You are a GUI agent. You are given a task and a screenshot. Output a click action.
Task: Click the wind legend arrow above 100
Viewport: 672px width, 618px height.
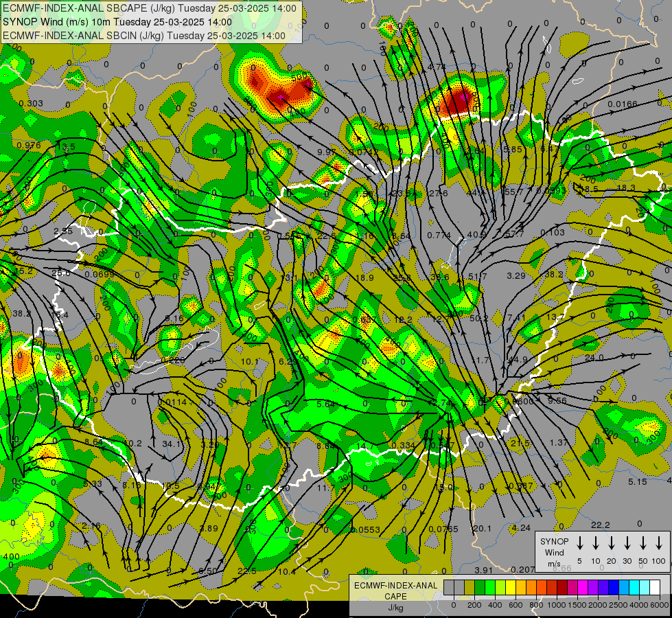tap(659, 543)
